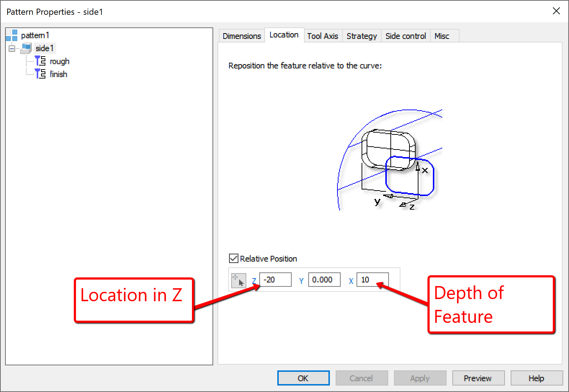Screen dimensions: 569x392
Task: Select the finish operation
Action: tap(58, 74)
